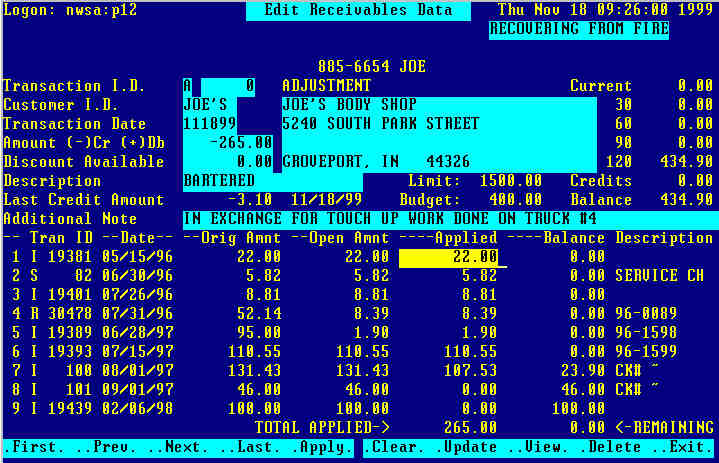719x463 pixels.
Task: Click the last credit date 11/18/99
Action: tap(326, 200)
